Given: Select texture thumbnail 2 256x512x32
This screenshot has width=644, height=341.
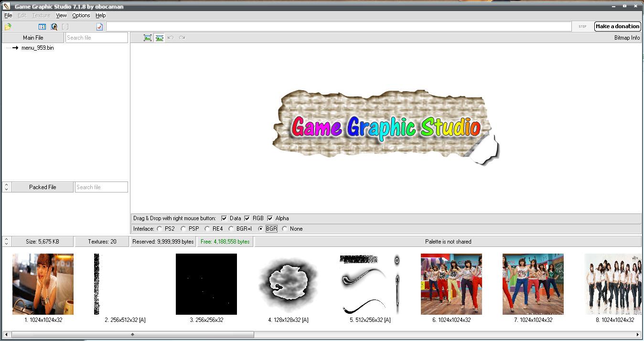Looking at the screenshot, I should tap(125, 284).
